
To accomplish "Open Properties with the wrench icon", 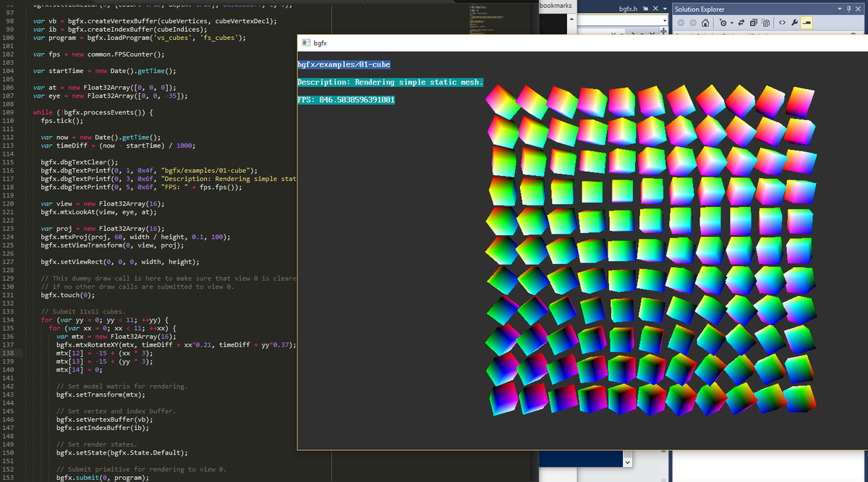I will coord(794,23).
